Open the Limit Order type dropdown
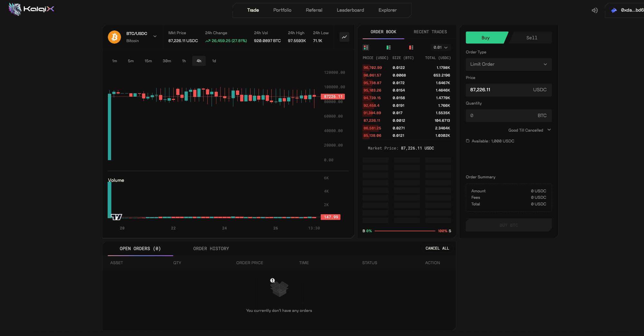 click(508, 64)
